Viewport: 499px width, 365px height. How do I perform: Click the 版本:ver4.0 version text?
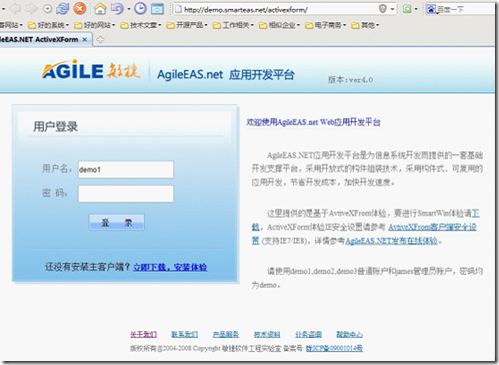[x=350, y=80]
